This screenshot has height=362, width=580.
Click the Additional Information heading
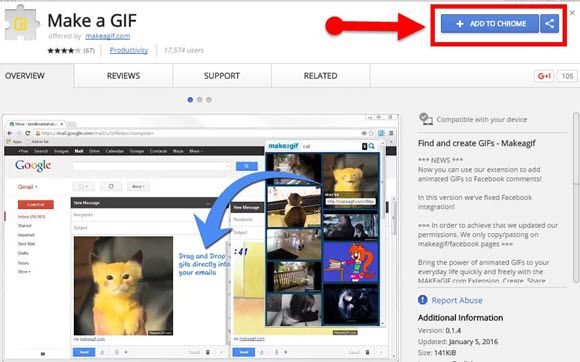461,318
